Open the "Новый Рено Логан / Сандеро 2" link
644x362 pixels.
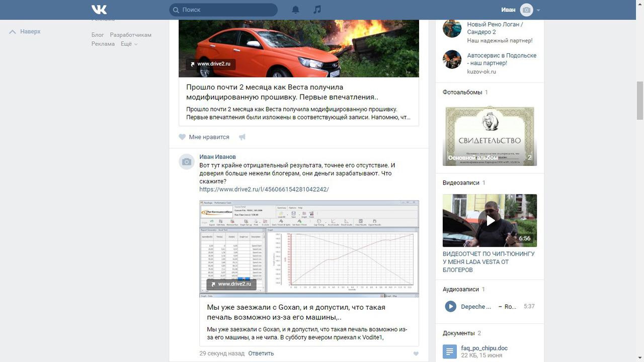(x=495, y=28)
